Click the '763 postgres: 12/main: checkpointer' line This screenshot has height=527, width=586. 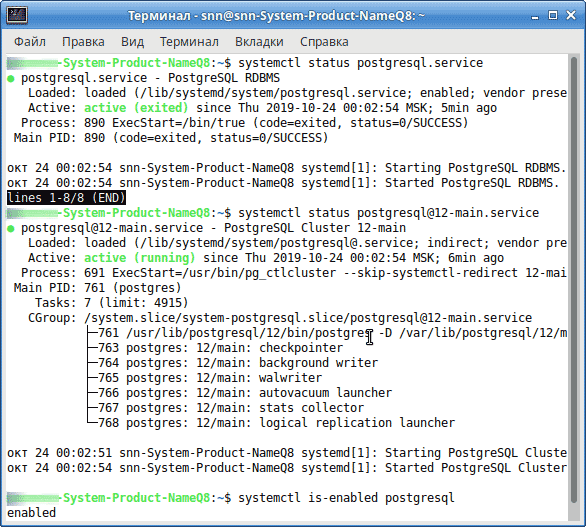tap(220, 348)
